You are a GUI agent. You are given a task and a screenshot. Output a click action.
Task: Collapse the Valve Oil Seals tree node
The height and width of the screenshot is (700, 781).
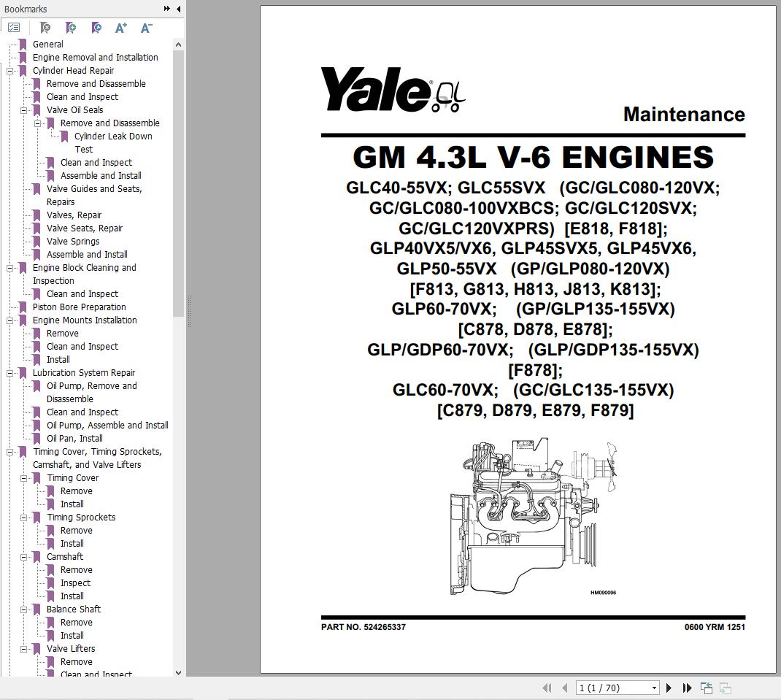pyautogui.click(x=23, y=110)
